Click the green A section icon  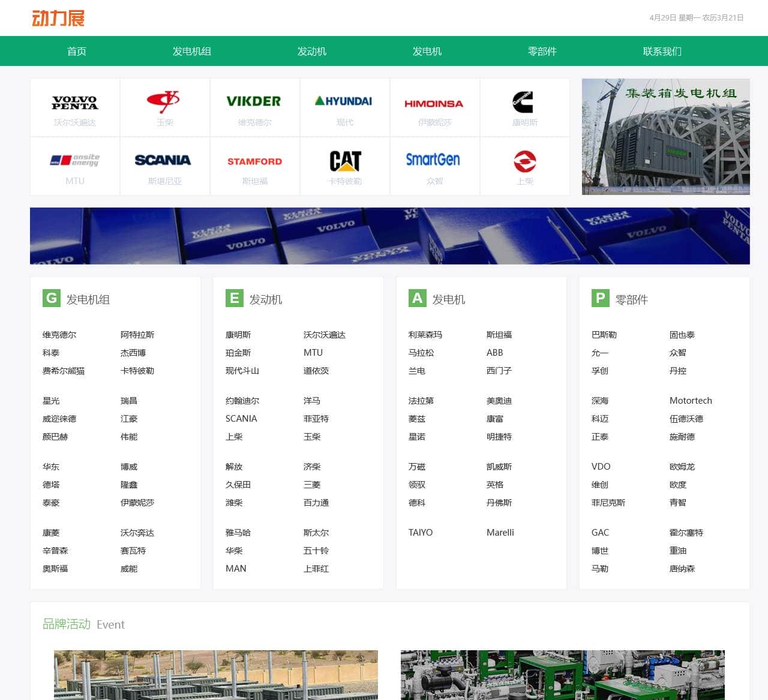pos(418,298)
